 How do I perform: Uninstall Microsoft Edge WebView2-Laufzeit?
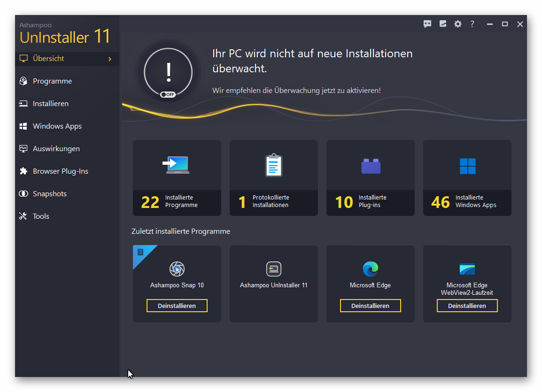click(x=467, y=306)
